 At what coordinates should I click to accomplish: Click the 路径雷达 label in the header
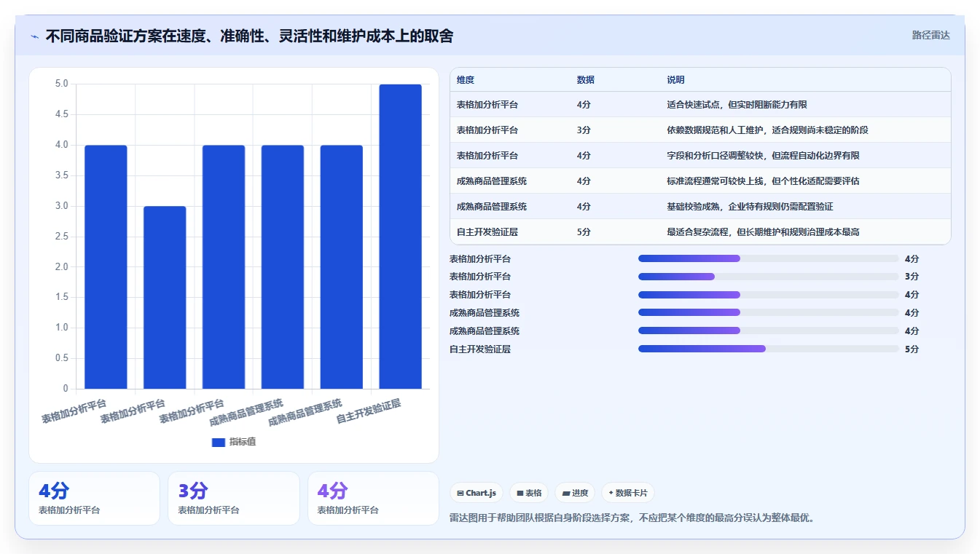931,35
